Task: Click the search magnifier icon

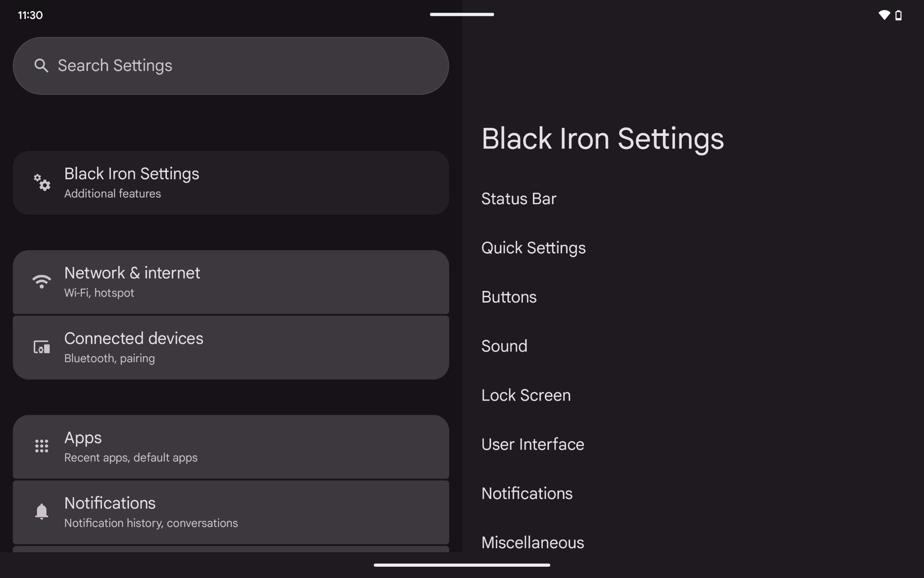Action: [x=41, y=66]
